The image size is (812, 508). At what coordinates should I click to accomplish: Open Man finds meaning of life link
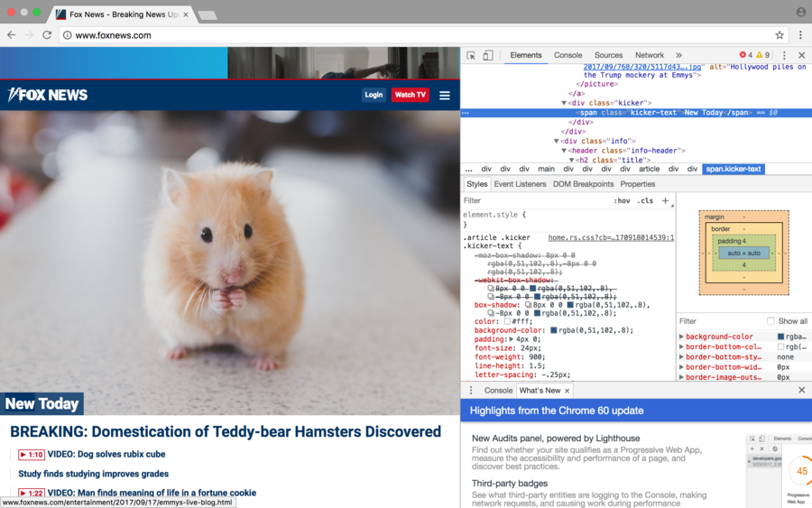[152, 493]
